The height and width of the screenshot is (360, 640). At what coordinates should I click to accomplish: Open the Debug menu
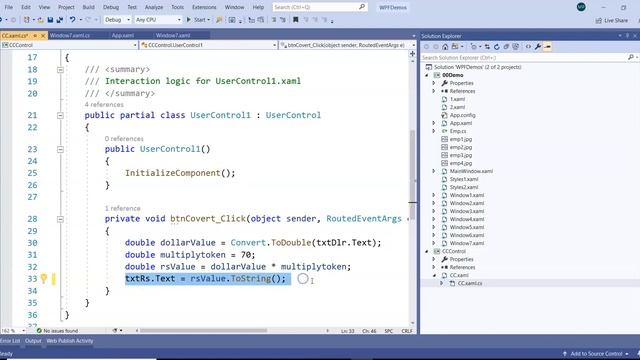[111, 7]
